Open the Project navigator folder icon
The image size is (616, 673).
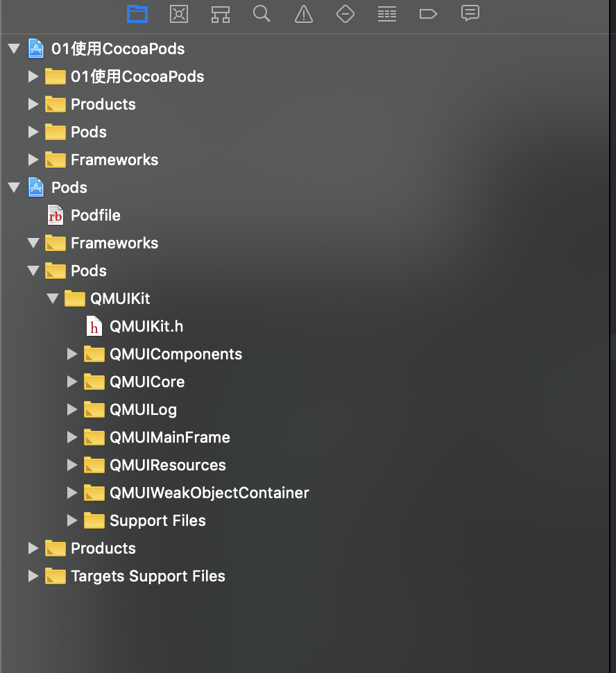click(x=137, y=14)
